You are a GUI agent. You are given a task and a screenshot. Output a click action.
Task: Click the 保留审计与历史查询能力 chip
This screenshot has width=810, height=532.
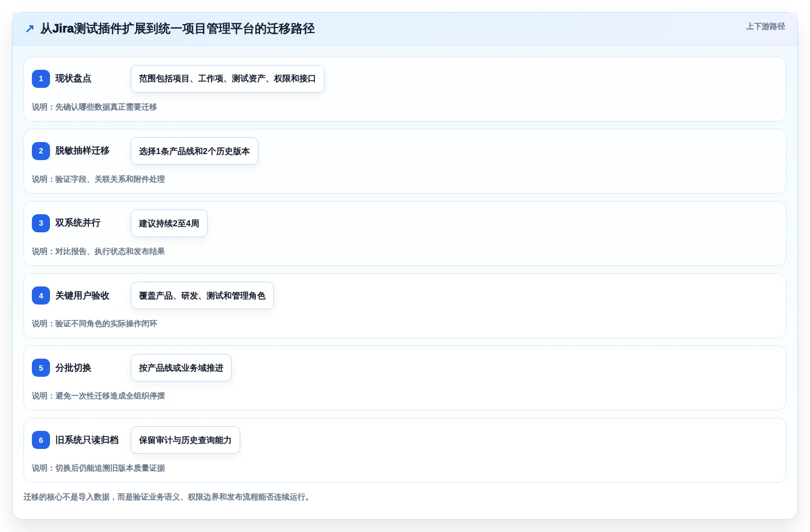click(185, 440)
